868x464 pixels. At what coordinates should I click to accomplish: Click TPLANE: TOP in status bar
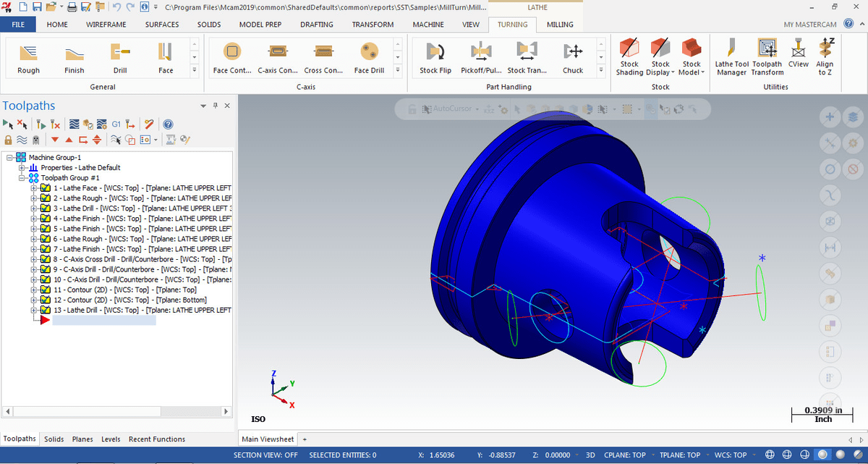click(680, 455)
